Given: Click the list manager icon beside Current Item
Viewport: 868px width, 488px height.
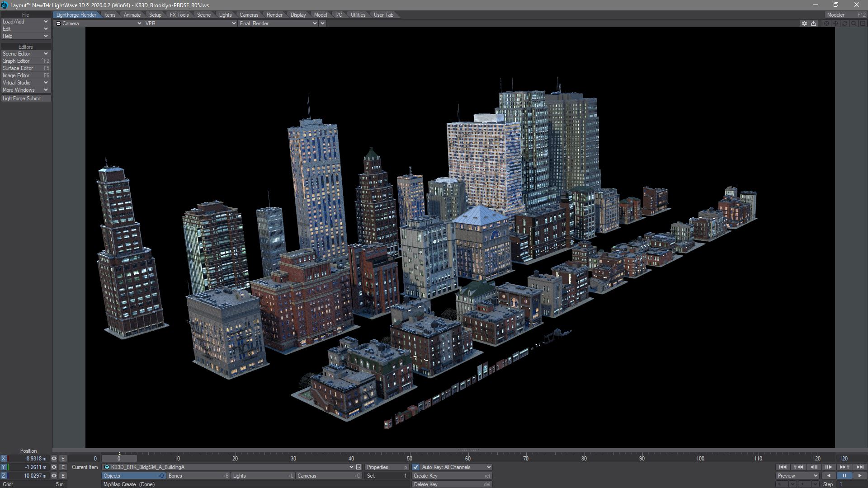Looking at the screenshot, I should point(359,467).
